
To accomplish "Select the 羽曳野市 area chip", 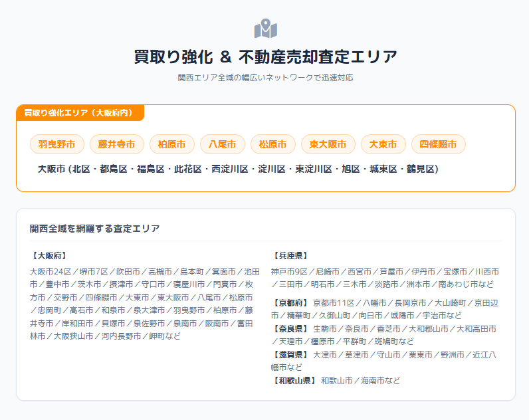I will click(56, 144).
